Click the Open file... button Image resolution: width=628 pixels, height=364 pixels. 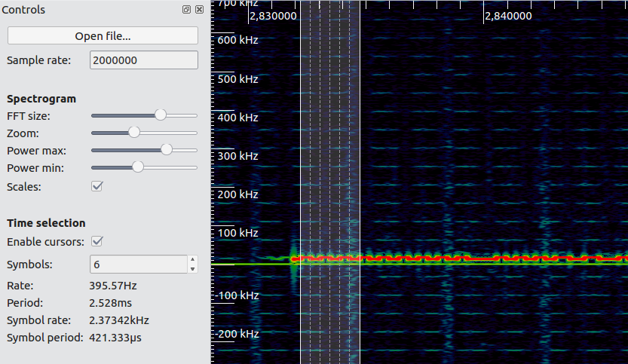point(103,35)
